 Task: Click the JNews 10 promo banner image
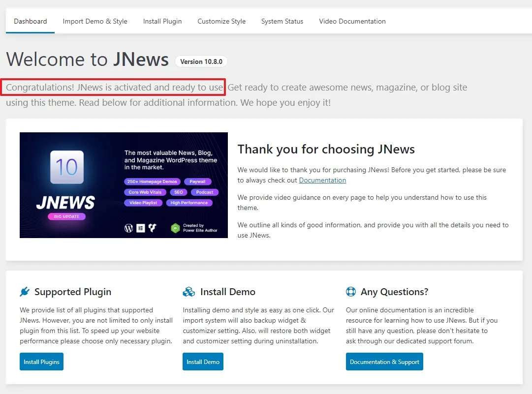click(124, 185)
